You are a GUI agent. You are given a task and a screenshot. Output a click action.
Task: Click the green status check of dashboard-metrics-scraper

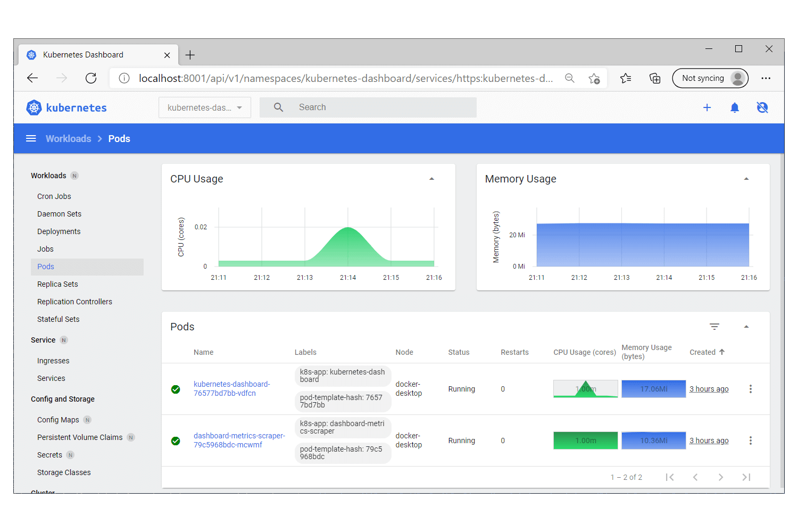point(176,440)
